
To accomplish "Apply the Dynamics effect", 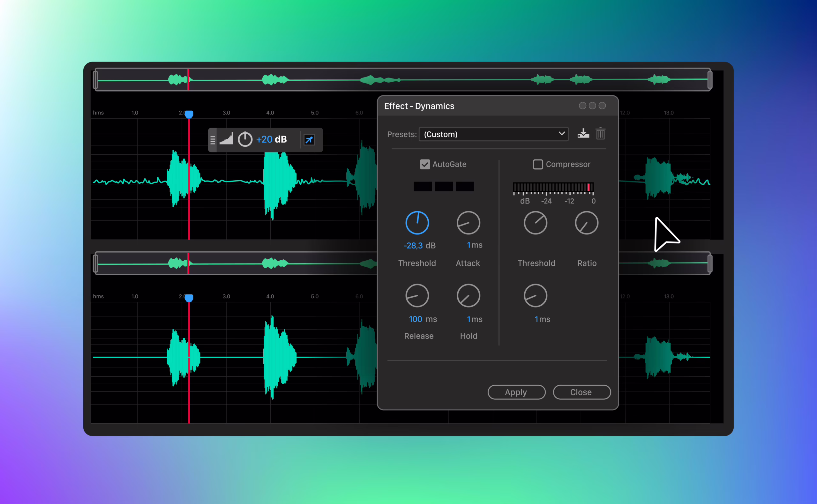I will [x=516, y=392].
